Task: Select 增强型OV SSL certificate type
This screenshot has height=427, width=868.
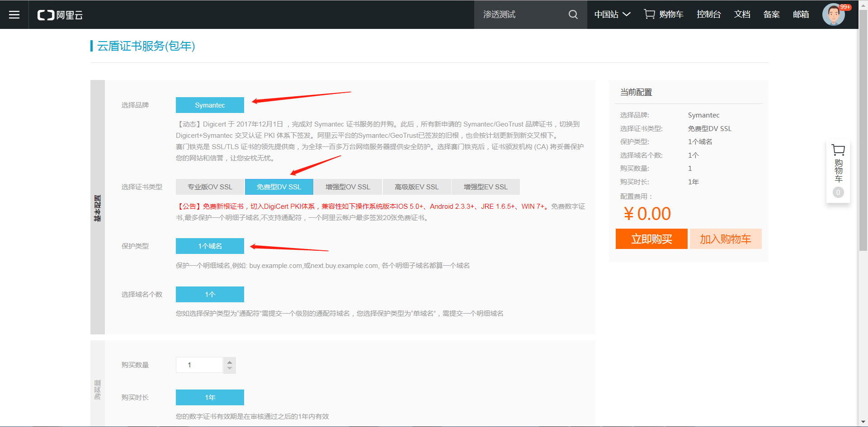Action: pos(348,187)
